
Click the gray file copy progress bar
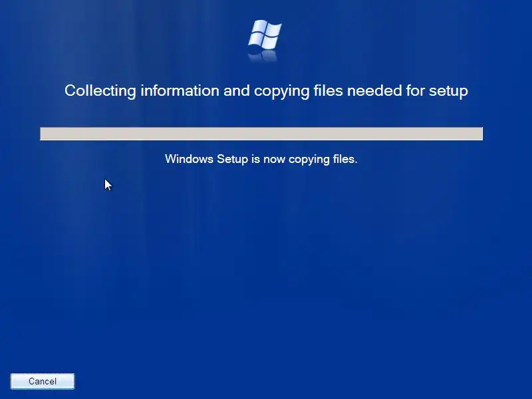coord(261,134)
